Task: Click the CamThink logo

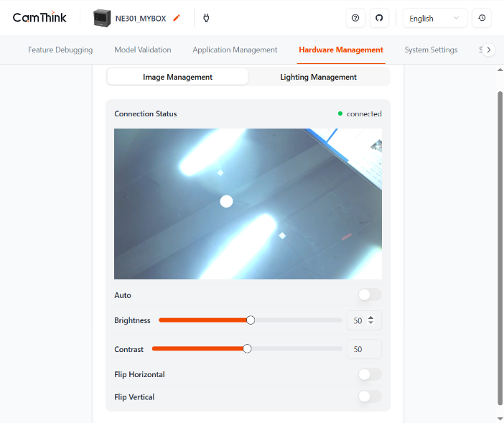Action: point(39,18)
